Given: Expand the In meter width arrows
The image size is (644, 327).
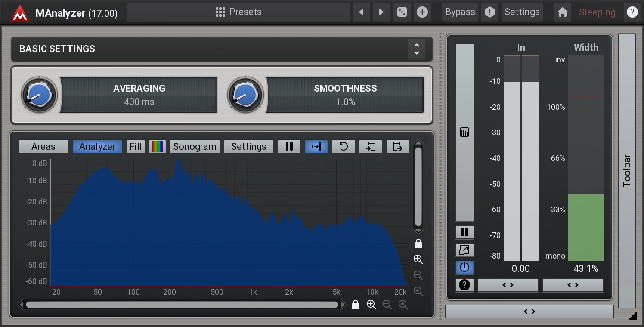Looking at the screenshot, I should (x=508, y=285).
